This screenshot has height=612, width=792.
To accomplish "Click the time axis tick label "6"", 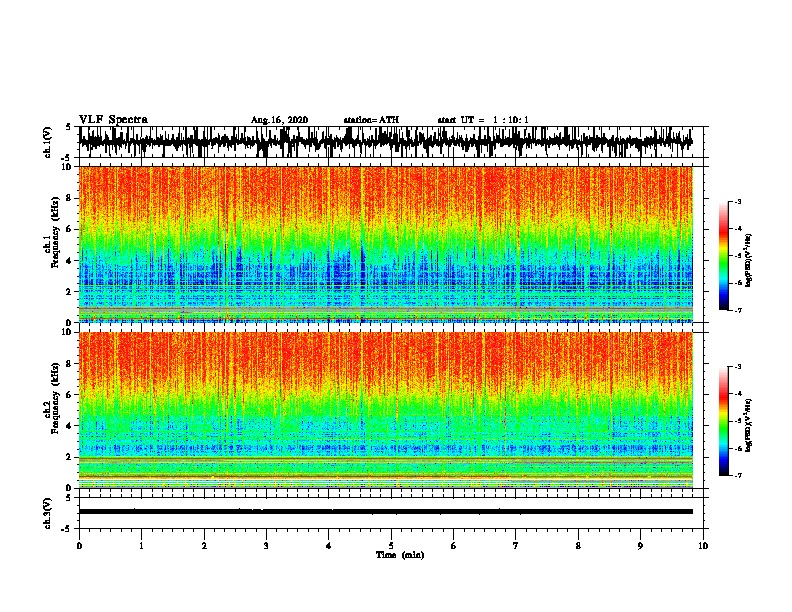I will pyautogui.click(x=454, y=546).
